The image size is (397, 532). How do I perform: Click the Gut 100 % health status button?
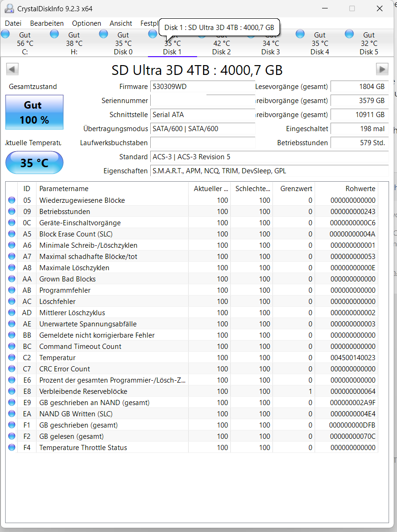point(34,112)
